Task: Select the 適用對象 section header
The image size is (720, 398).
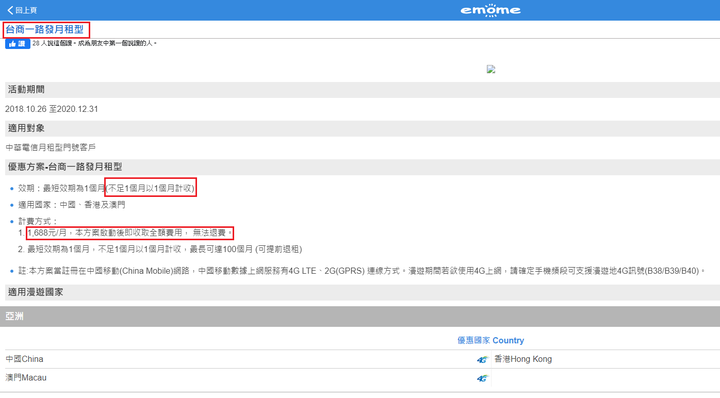Action: pyautogui.click(x=362, y=128)
